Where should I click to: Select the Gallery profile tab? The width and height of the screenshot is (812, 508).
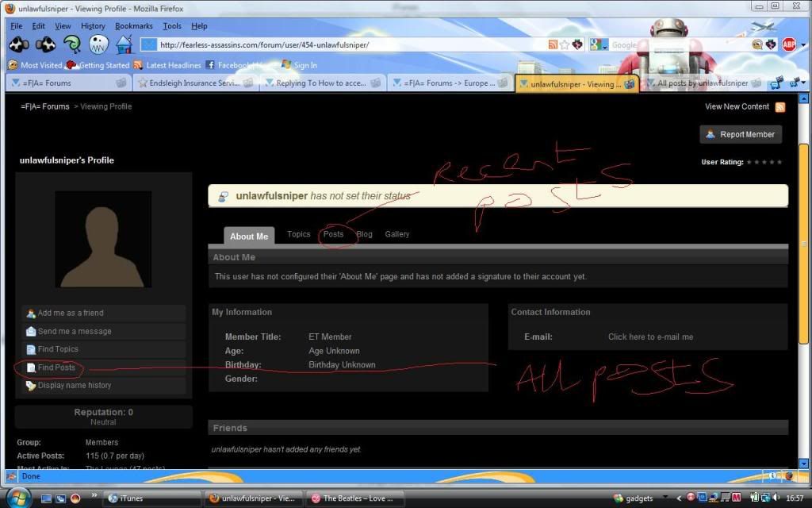[397, 234]
